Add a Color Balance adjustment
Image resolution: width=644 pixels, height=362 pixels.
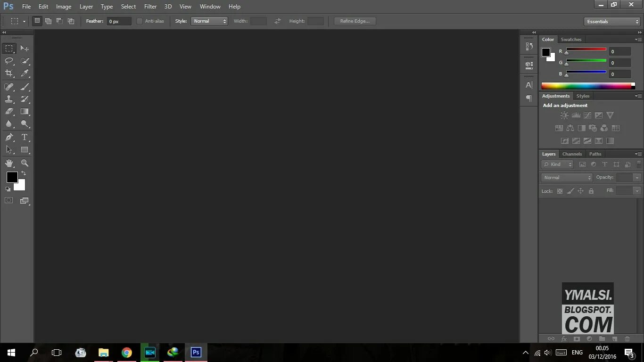pyautogui.click(x=570, y=128)
